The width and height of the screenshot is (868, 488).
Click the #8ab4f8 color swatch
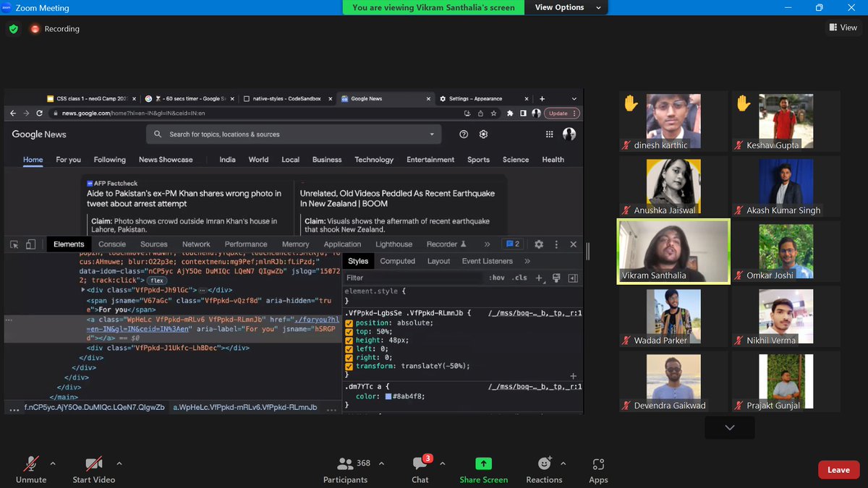pyautogui.click(x=388, y=397)
